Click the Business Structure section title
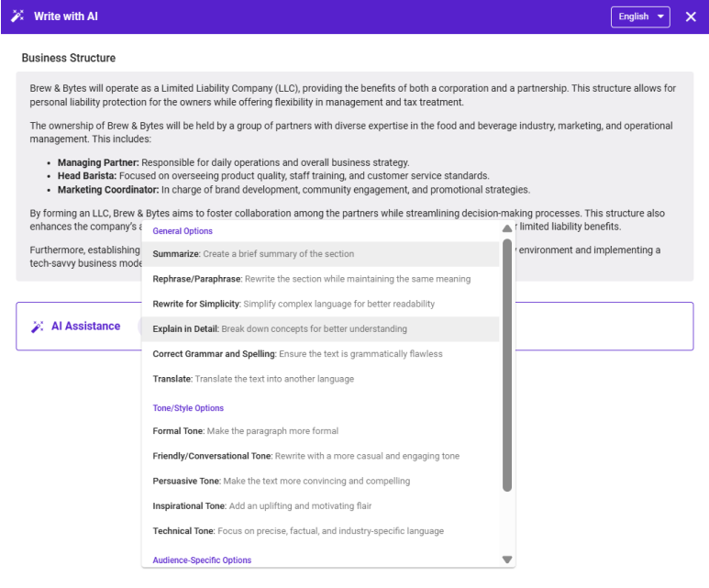Image resolution: width=709 pixels, height=588 pixels. pos(69,58)
